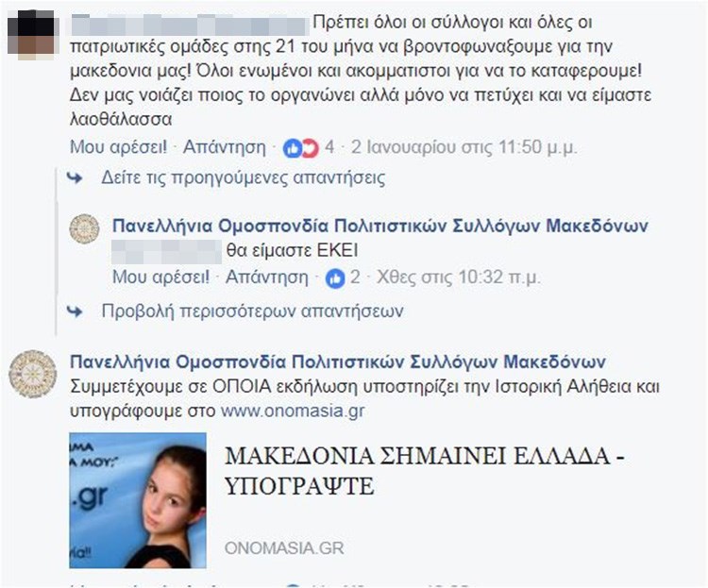708x588 pixels.
Task: Open the blue like reaction icon on the first comment
Action: [x=292, y=148]
